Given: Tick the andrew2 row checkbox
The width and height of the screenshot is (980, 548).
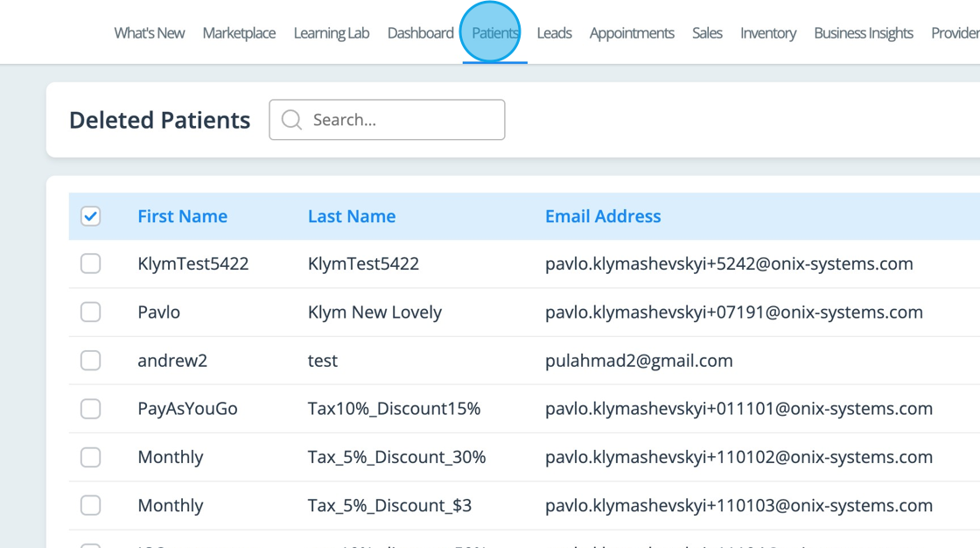Looking at the screenshot, I should (91, 361).
